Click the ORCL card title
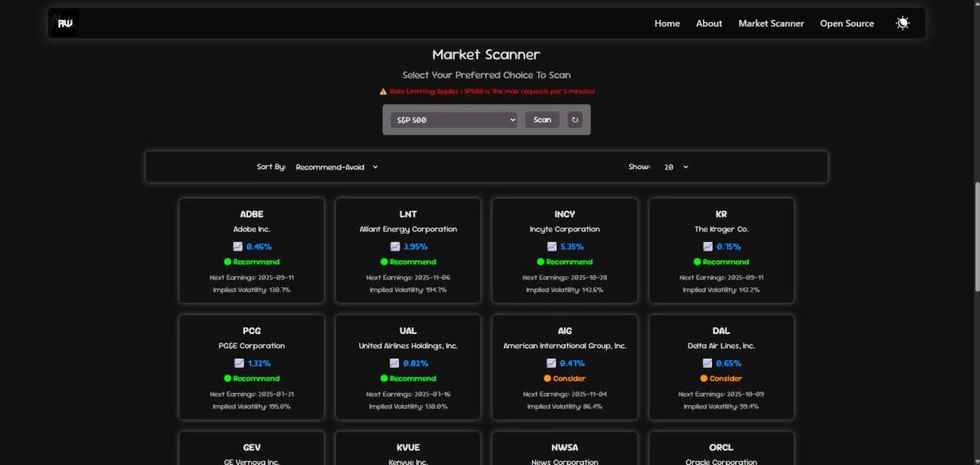 click(721, 447)
